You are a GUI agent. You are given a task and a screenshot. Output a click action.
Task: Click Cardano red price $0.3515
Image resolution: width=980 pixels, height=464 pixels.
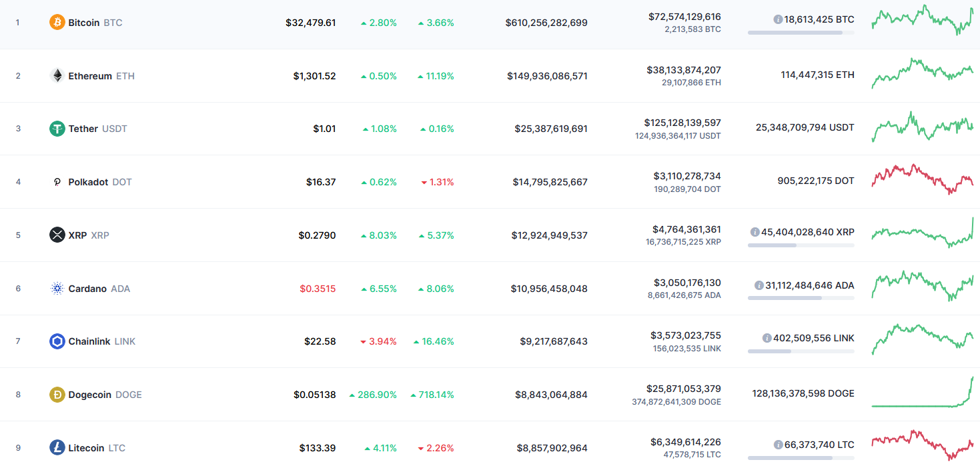pos(318,289)
